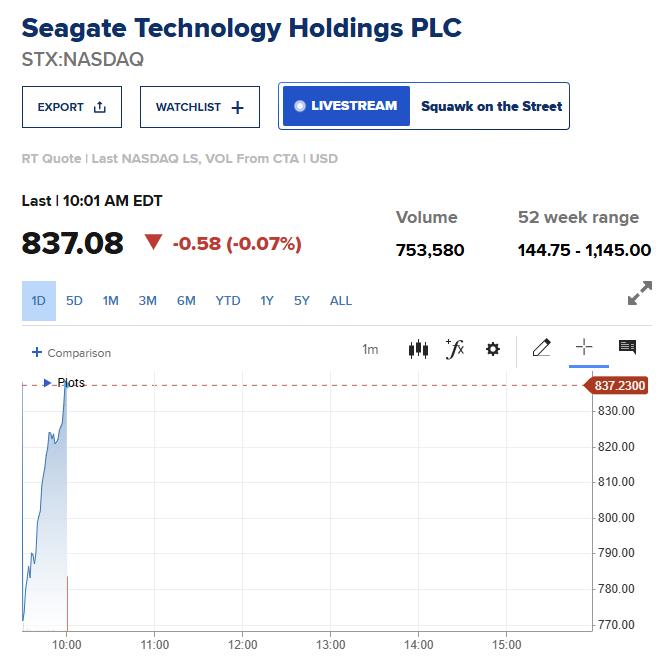Select the 1Y time range

266,301
